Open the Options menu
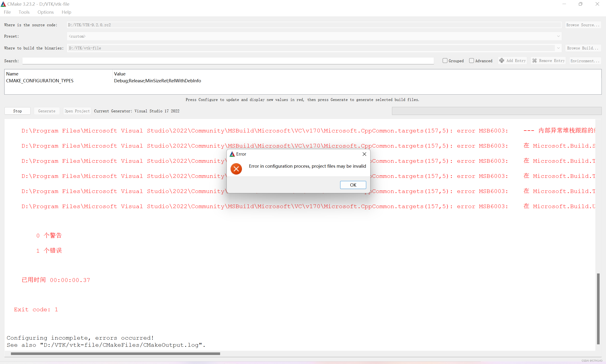Image resolution: width=606 pixels, height=364 pixels. point(45,12)
